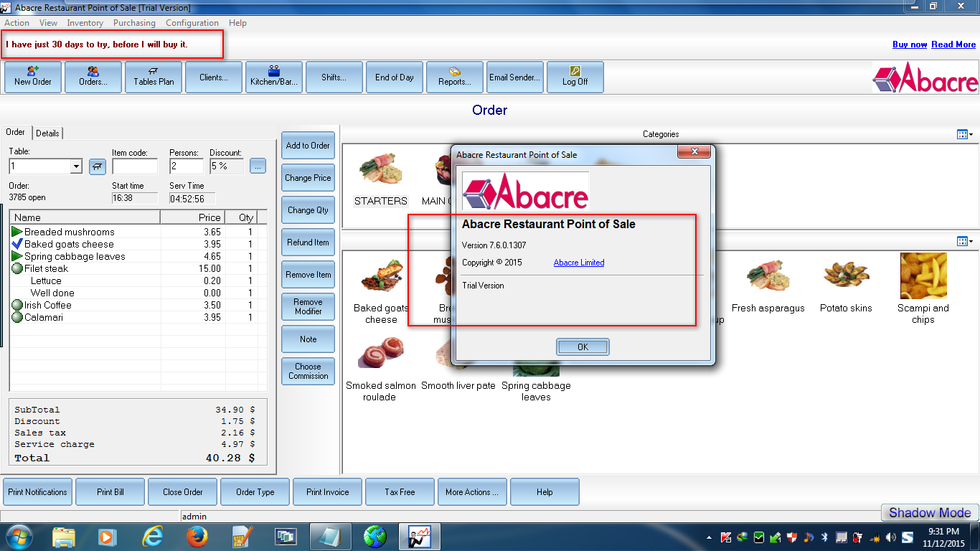The image size is (980, 551).
Task: Show hidden system tray icons
Action: (x=710, y=537)
